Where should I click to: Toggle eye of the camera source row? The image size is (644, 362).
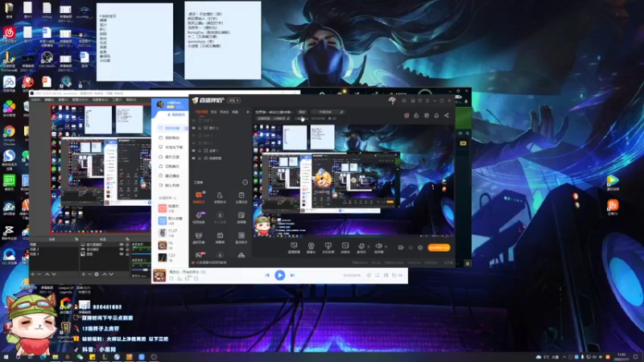pos(194,158)
